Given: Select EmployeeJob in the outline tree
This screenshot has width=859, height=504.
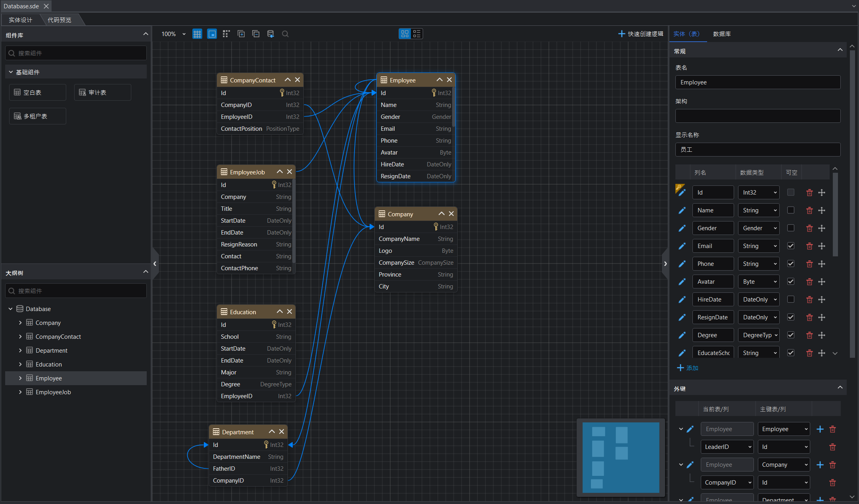Looking at the screenshot, I should (x=53, y=392).
